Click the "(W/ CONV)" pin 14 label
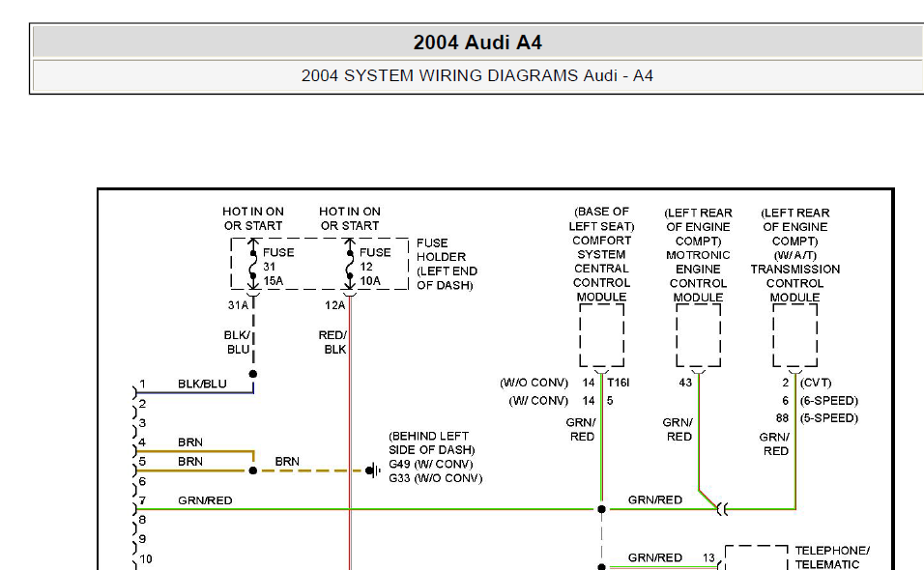 pos(538,401)
